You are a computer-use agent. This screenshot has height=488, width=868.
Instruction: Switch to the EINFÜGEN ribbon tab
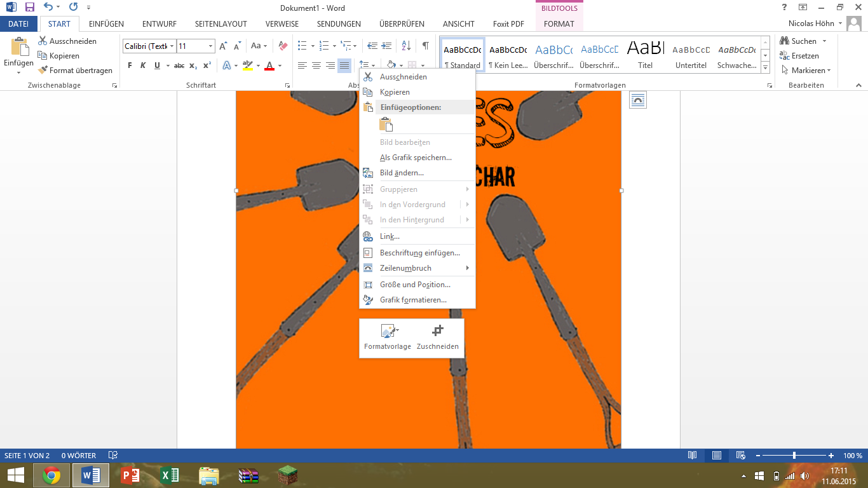[106, 24]
